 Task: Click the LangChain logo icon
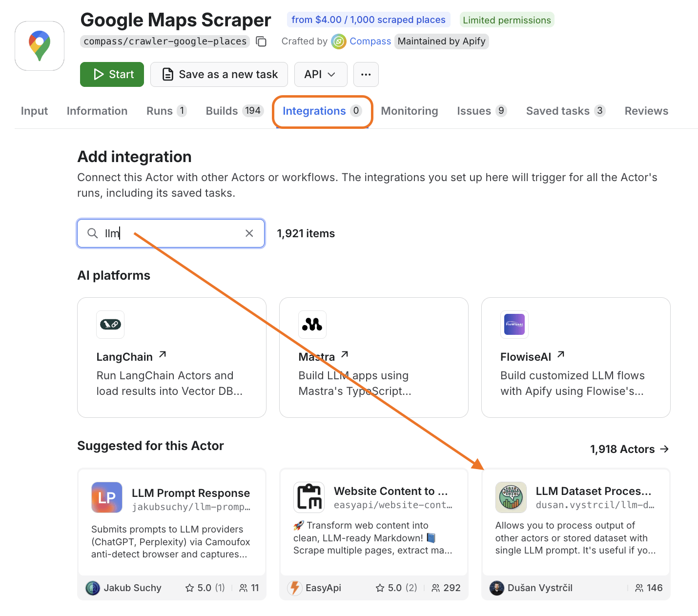click(110, 324)
